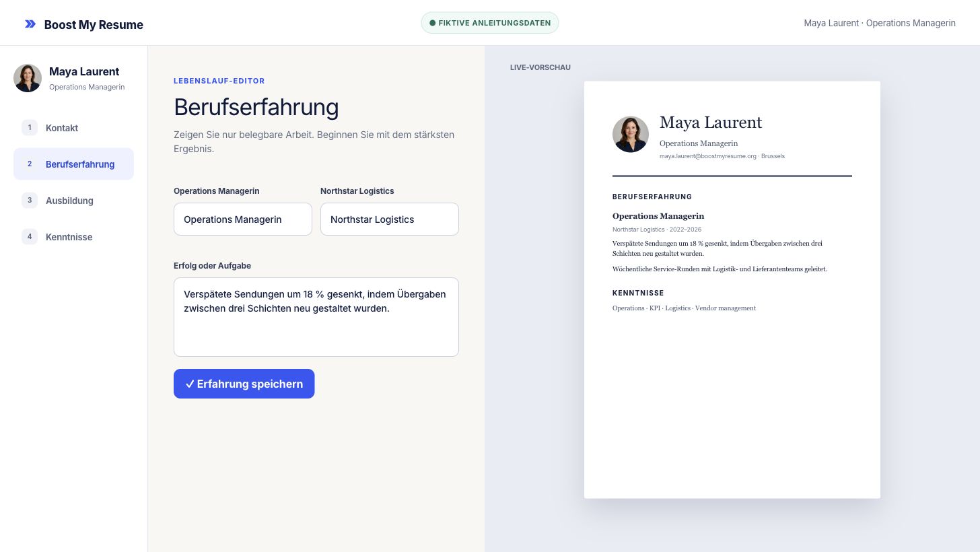Go to the Kenntnisse step
Screen dimensions: 980x552
(x=73, y=237)
